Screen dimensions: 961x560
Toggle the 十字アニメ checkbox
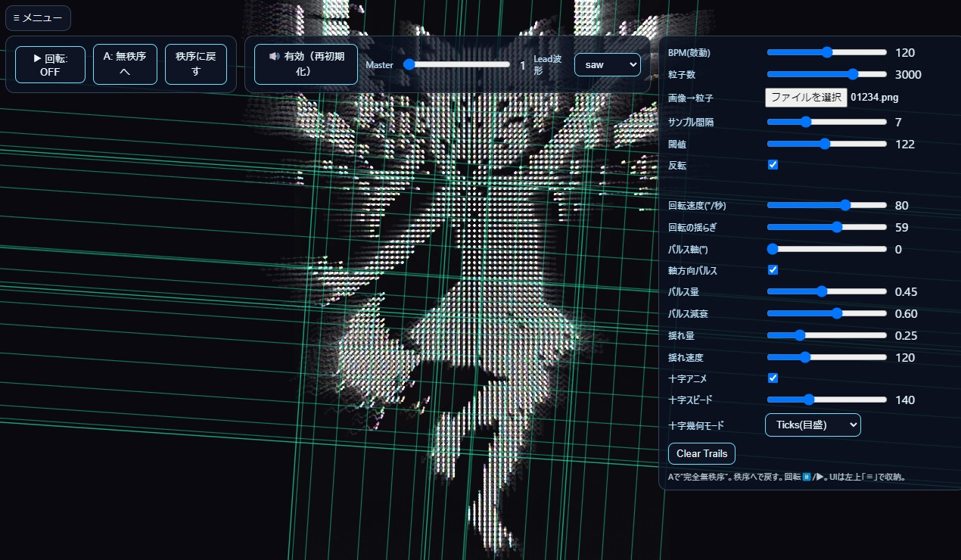coord(773,378)
